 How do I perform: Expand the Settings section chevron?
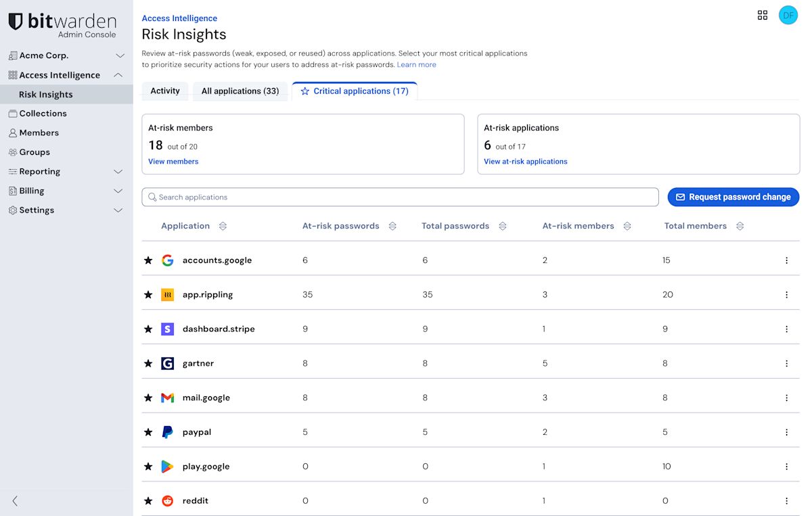click(118, 210)
